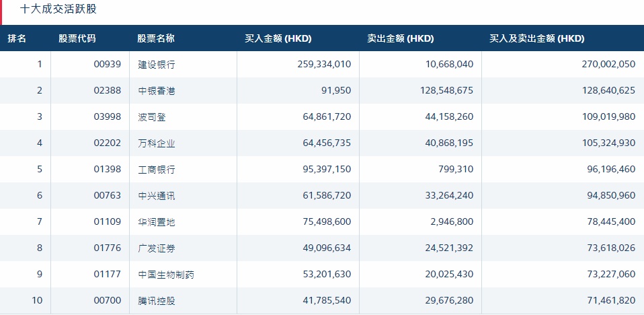The width and height of the screenshot is (644, 315).
Task: Click total amount 109,019,980
Action: point(608,117)
